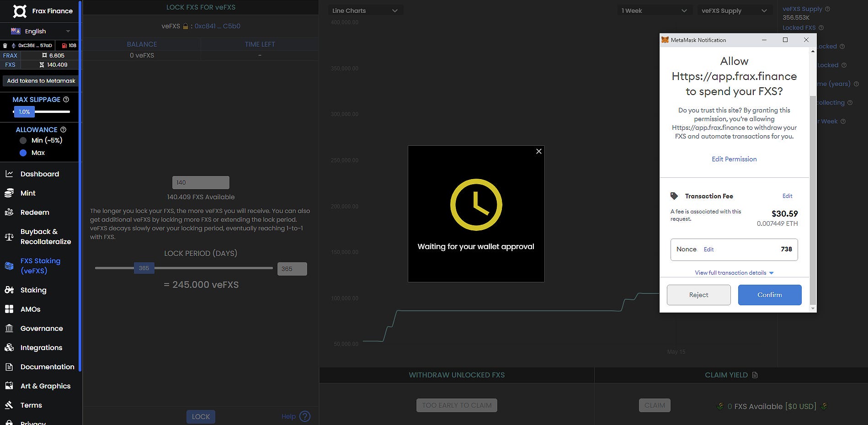Click the Allowance help icon
Image resolution: width=868 pixels, height=425 pixels.
pyautogui.click(x=64, y=129)
